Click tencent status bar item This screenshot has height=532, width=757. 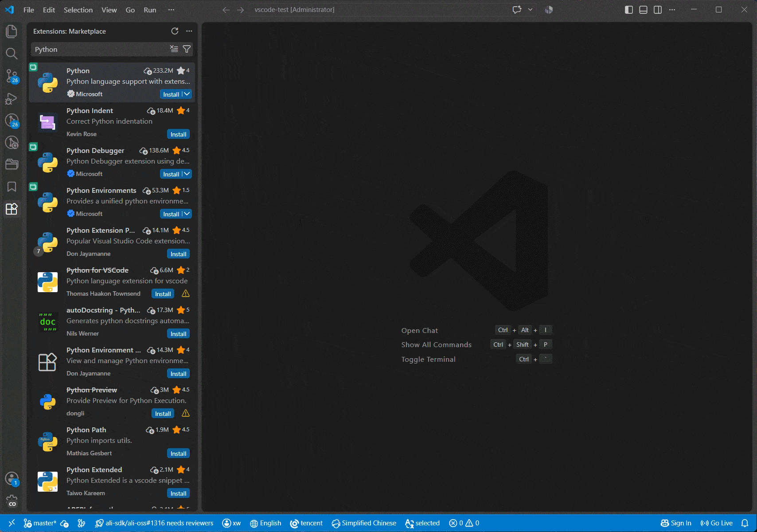[306, 523]
